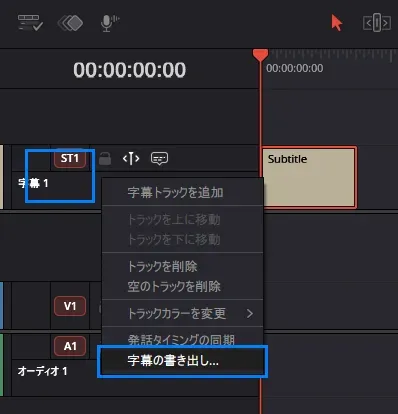Expand the トラックカラーを変更 submenu arrow
Screen dimensions: 398x414
250,313
